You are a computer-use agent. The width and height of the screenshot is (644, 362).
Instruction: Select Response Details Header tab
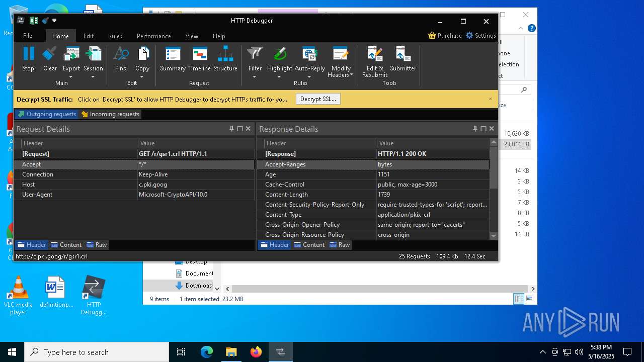(274, 245)
